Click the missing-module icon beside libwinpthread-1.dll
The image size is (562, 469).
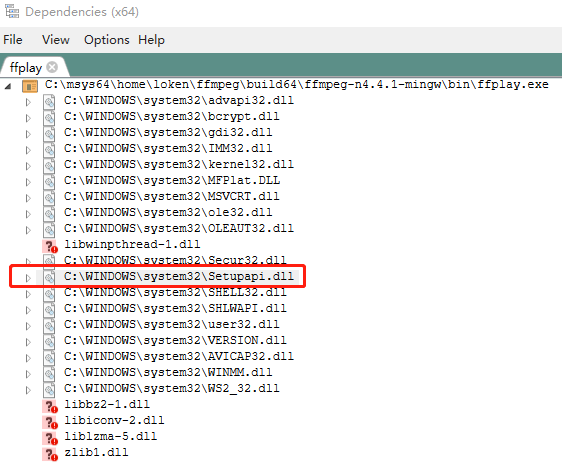49,246
